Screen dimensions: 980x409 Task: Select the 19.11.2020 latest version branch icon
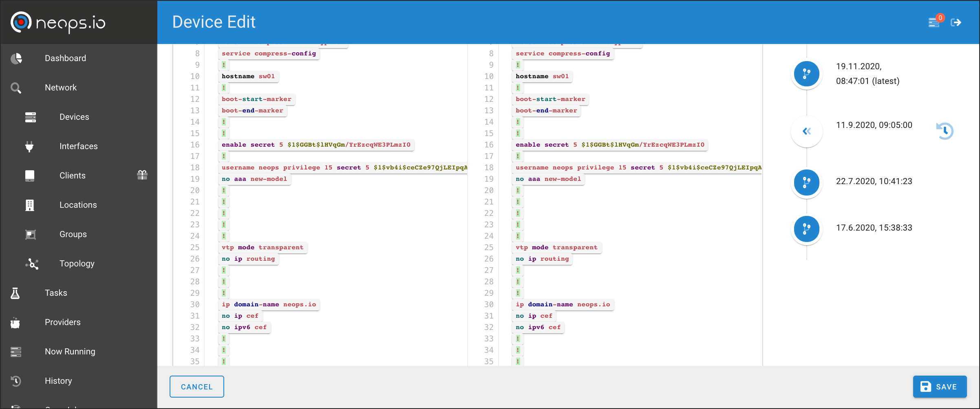click(x=807, y=74)
